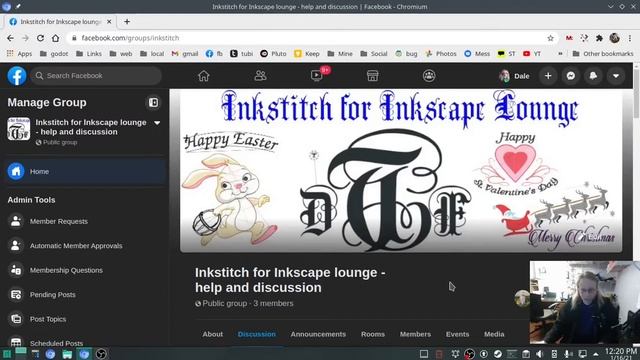Open the Photos bookmark
This screenshot has width=640, height=360.
tap(441, 53)
